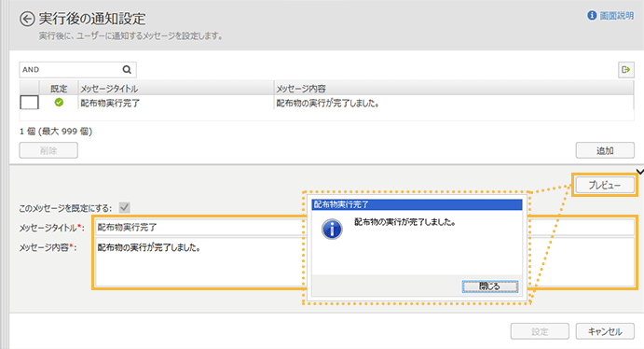Click the 1 個 (最大 999 個) count text
The image size is (644, 349).
56,132
